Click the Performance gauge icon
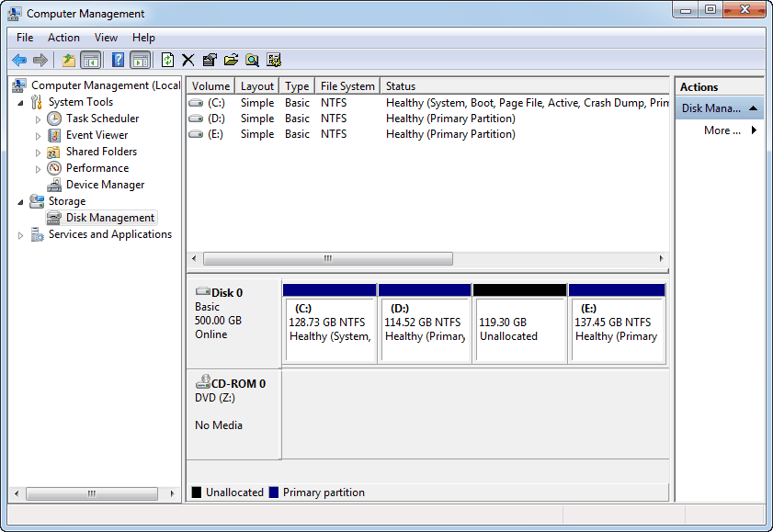Viewport: 773px width, 532px height. click(54, 168)
